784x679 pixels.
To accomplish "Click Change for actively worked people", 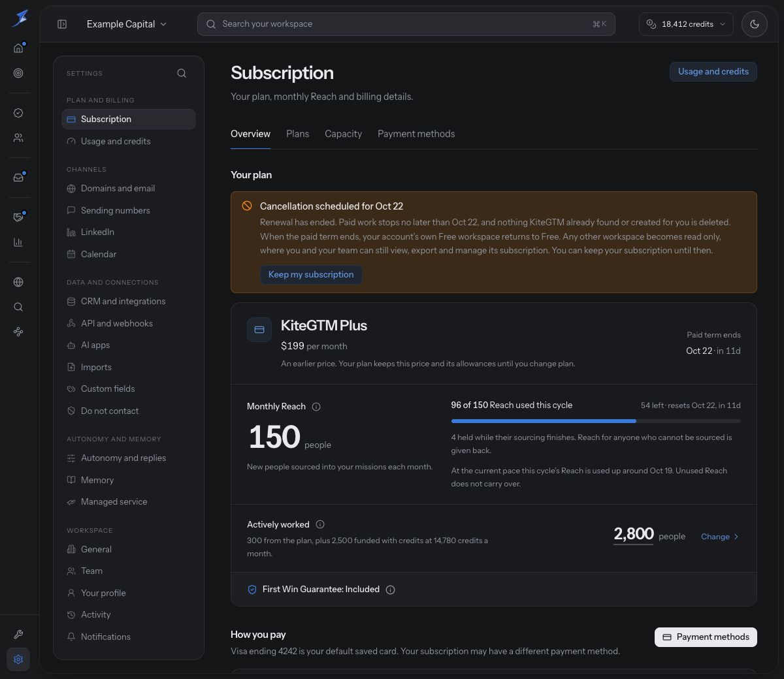I will (720, 537).
